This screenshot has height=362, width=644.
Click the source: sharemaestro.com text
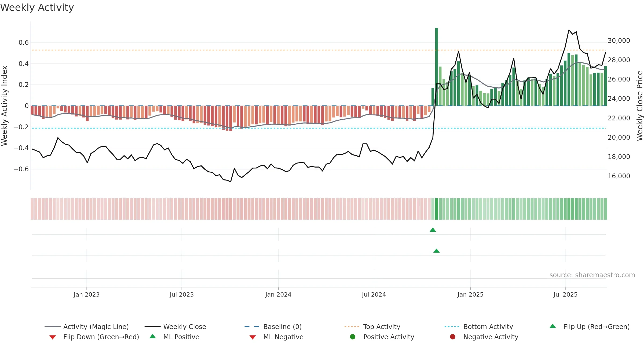592,275
